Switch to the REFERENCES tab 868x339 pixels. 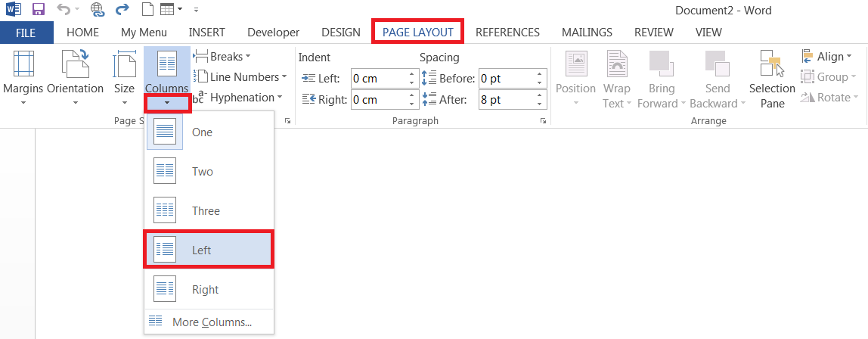507,33
